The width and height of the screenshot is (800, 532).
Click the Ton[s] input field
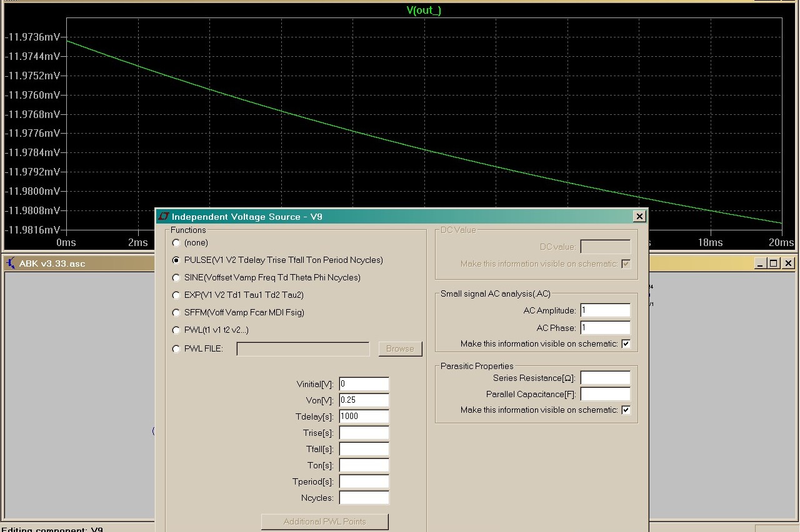click(364, 465)
